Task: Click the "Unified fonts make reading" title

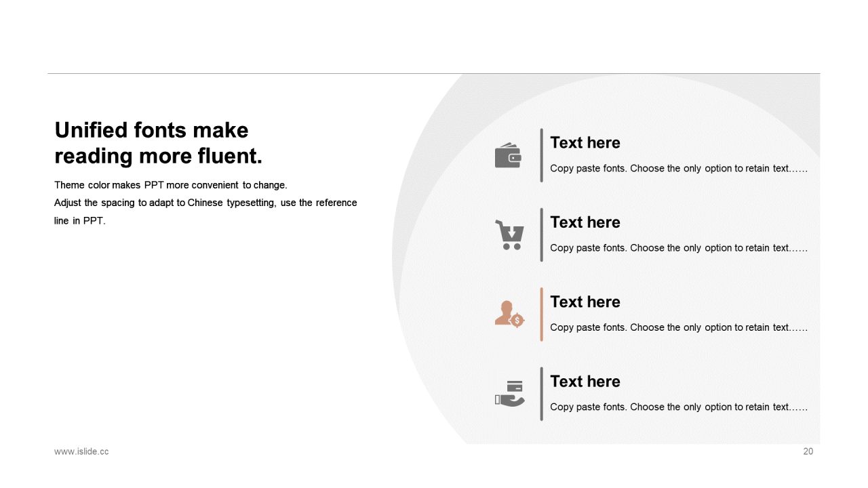Action: 158,143
